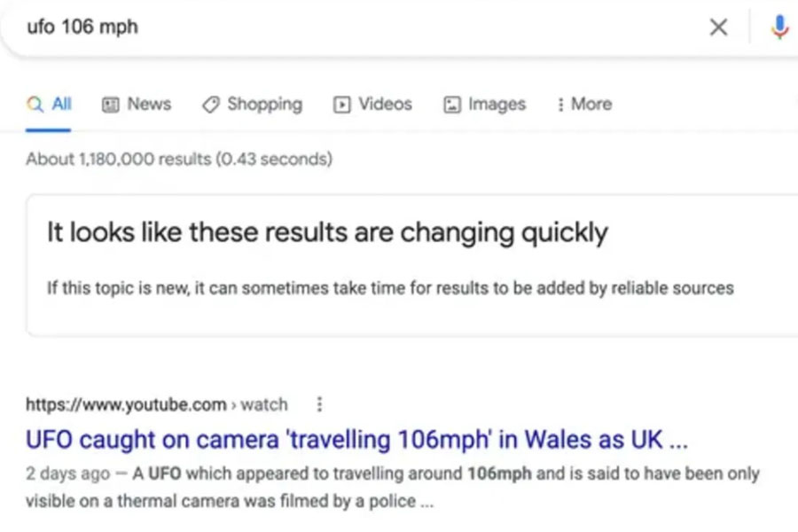Click the Videos play icon
Screen dimensions: 798x532
[x=342, y=105]
